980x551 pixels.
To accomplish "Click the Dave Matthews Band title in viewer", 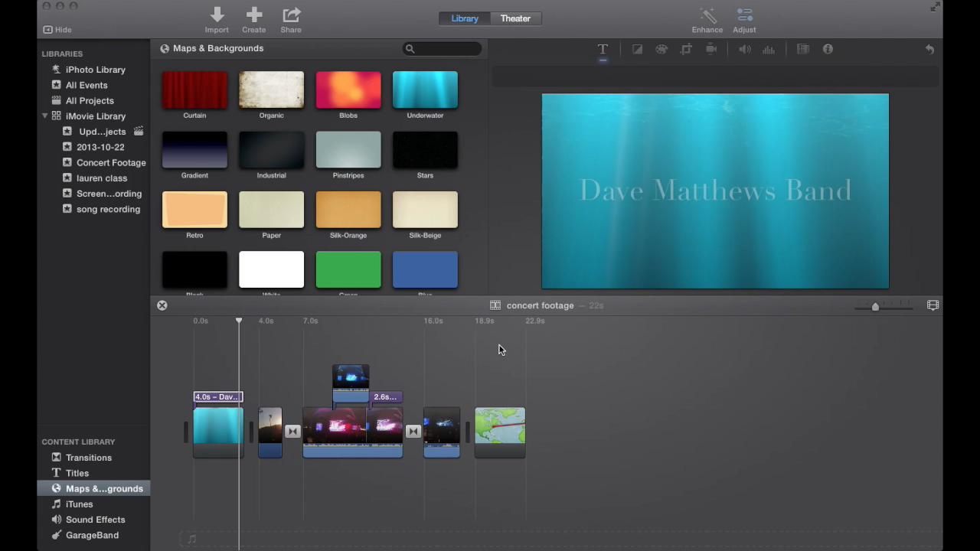I will [715, 190].
